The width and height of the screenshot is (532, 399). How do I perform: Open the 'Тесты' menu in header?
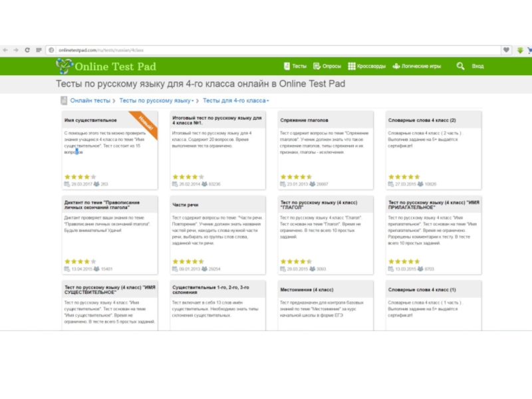pyautogui.click(x=295, y=66)
